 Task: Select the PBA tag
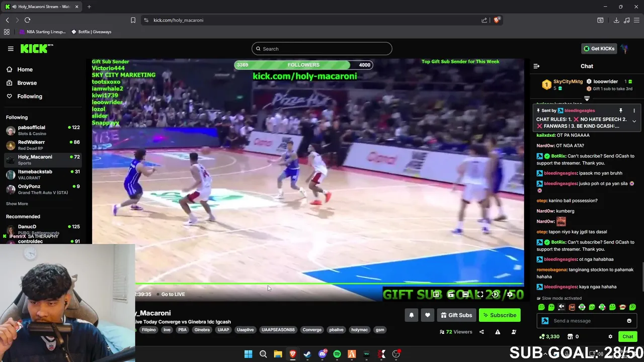(x=182, y=330)
